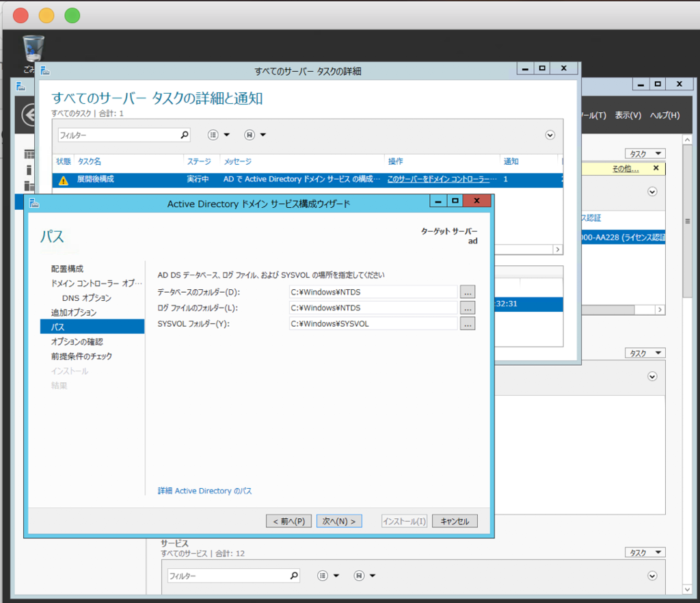
Task: Click the warning icon on the 展開後構成 task row
Action: tap(64, 180)
